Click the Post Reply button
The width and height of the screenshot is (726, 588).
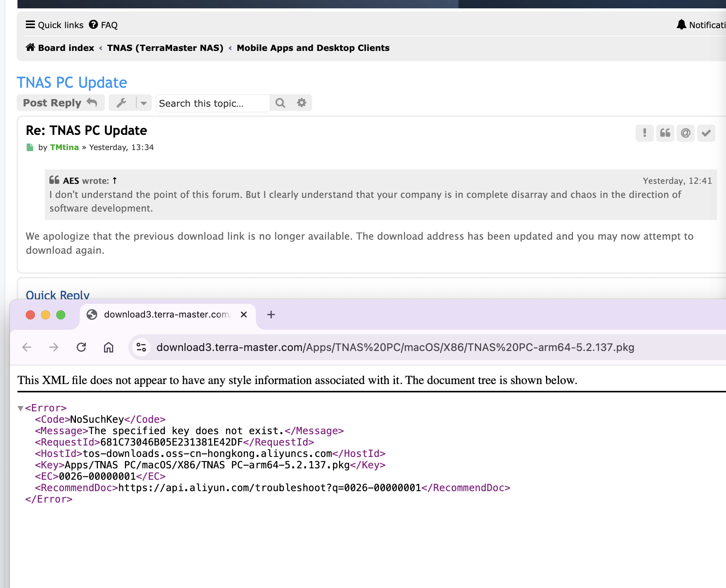click(x=60, y=103)
